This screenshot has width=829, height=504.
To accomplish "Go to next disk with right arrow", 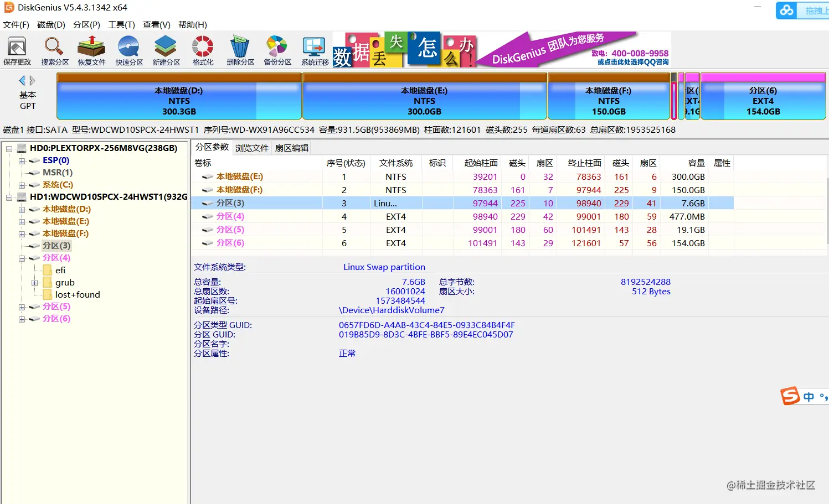I will point(32,80).
